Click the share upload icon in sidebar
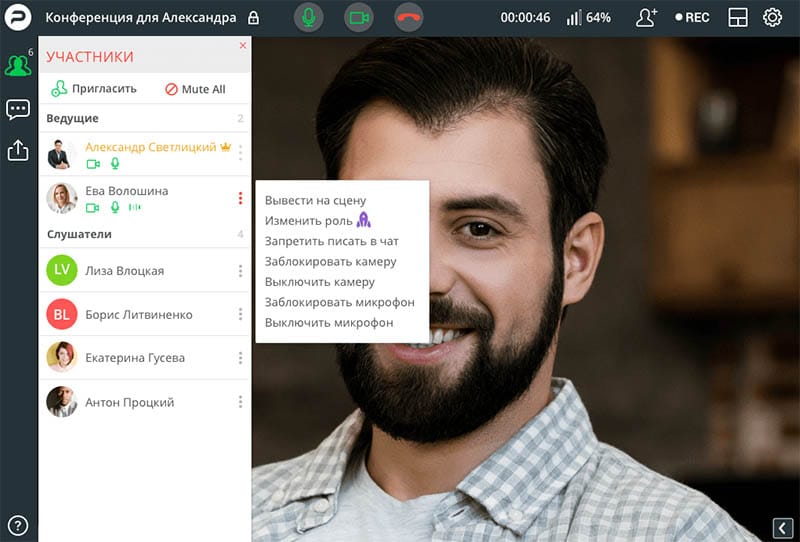Image resolution: width=800 pixels, height=542 pixels. pos(18,151)
